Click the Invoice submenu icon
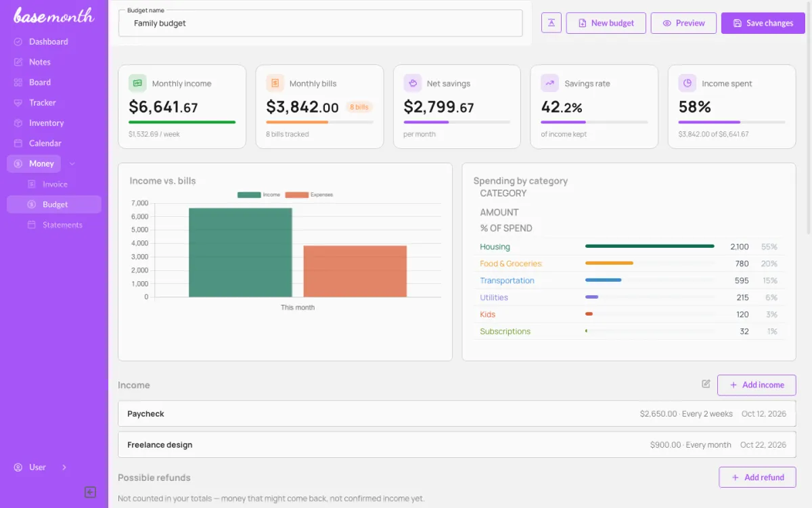This screenshot has height=508, width=812. point(31,184)
